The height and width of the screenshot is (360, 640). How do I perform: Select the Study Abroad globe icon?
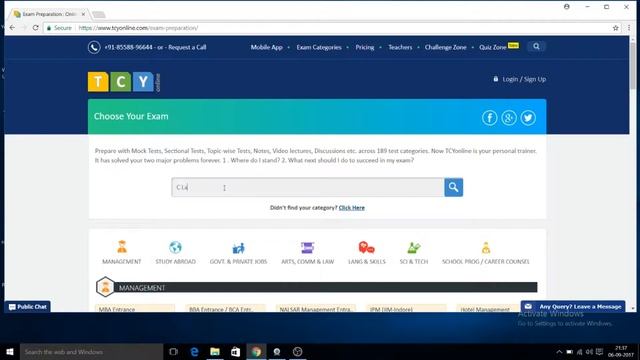pos(176,247)
